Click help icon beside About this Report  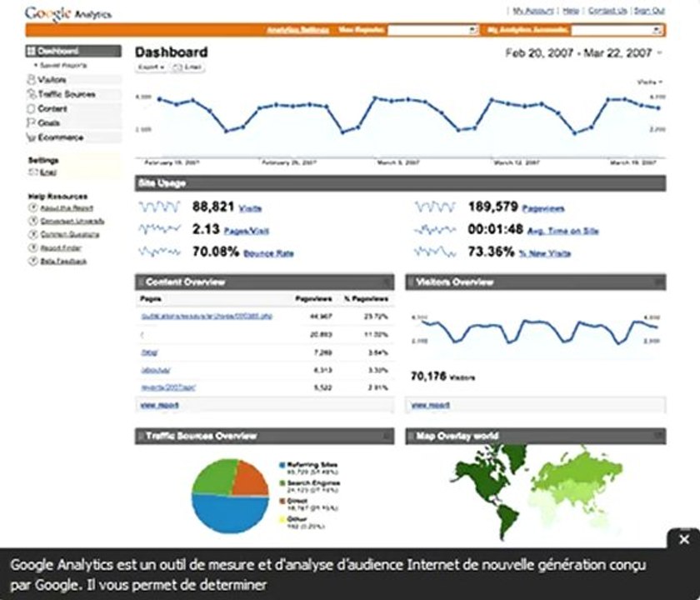click(32, 207)
